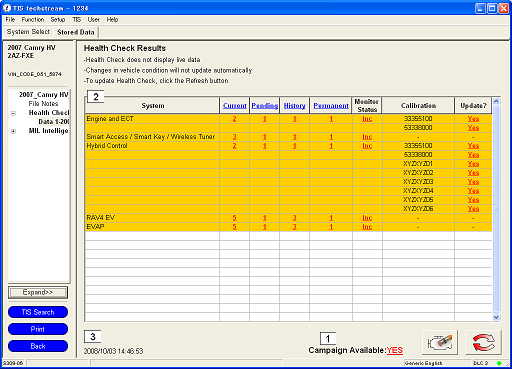Select the File Notes tree item
Viewport: 512px width, 369px height.
(43, 104)
